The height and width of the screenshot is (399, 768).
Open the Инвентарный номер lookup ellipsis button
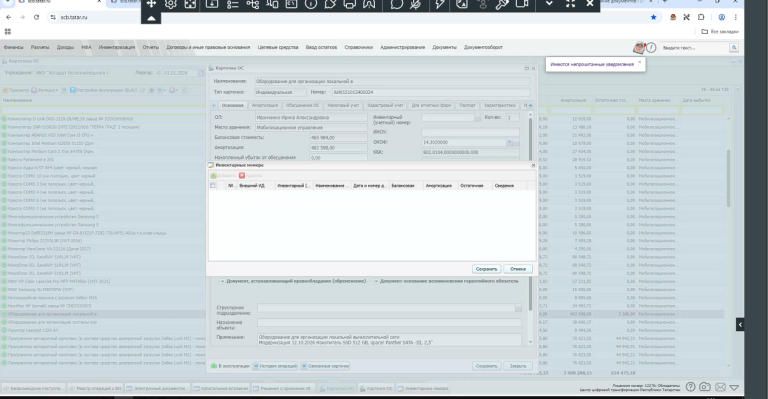pos(477,117)
